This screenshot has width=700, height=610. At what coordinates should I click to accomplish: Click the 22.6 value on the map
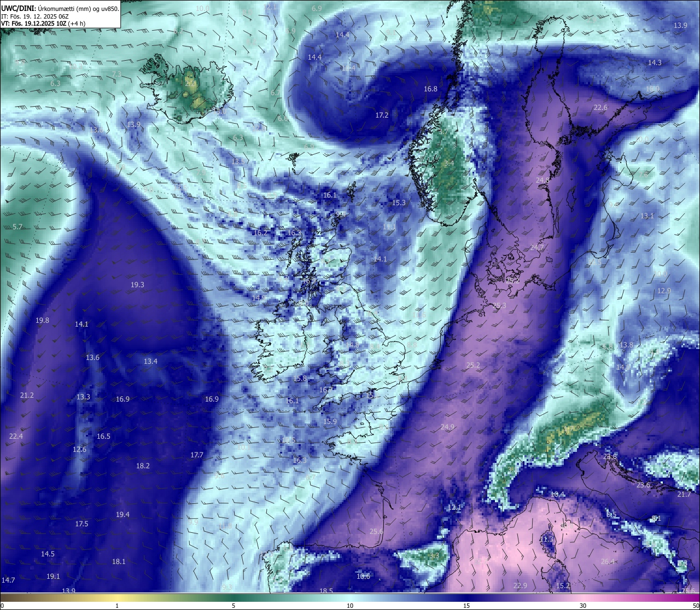pyautogui.click(x=600, y=107)
